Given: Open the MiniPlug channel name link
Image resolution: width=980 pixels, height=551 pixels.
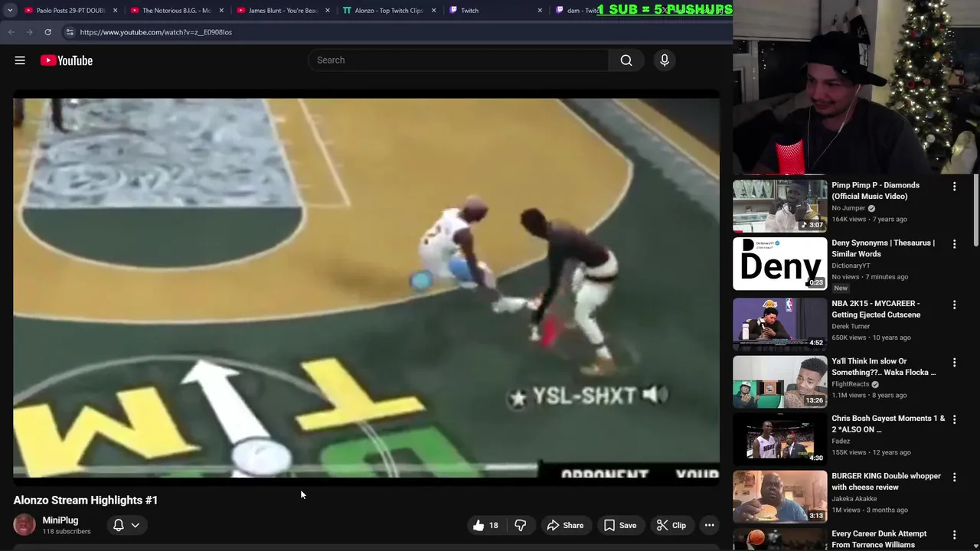Looking at the screenshot, I should click(x=60, y=520).
